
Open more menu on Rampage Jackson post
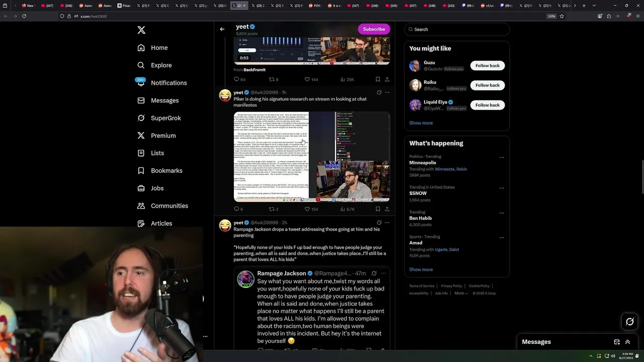point(387,222)
